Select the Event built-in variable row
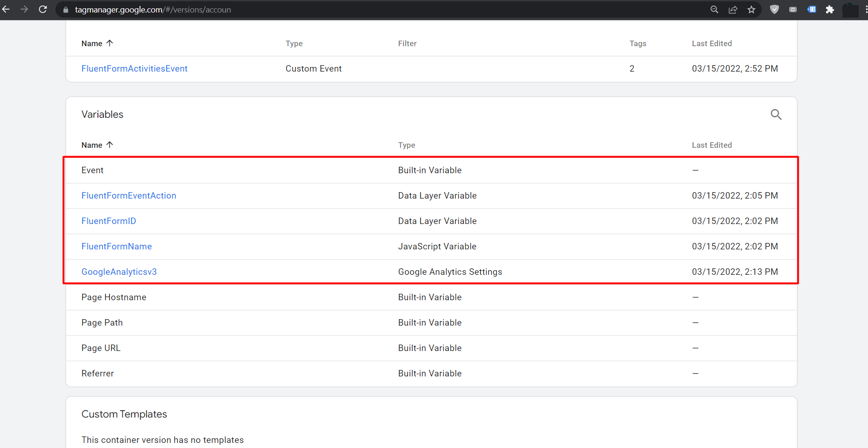This screenshot has height=448, width=868. coord(431,170)
